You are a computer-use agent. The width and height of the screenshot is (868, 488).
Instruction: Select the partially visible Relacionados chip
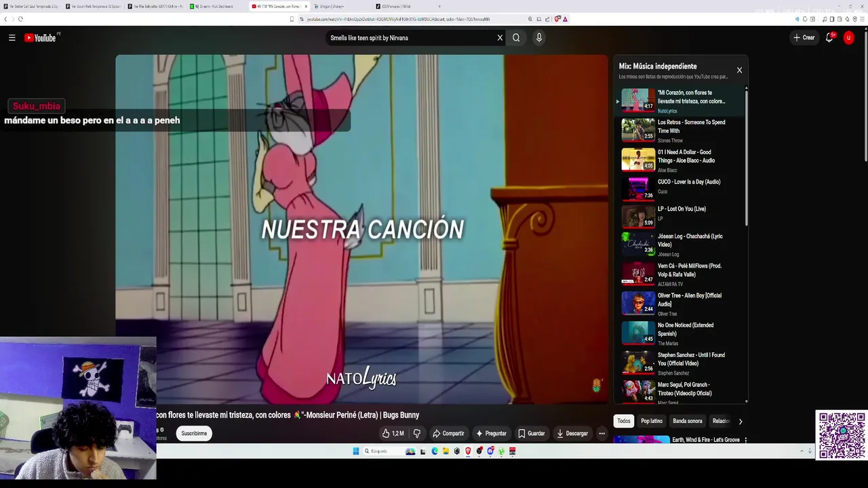coord(719,421)
